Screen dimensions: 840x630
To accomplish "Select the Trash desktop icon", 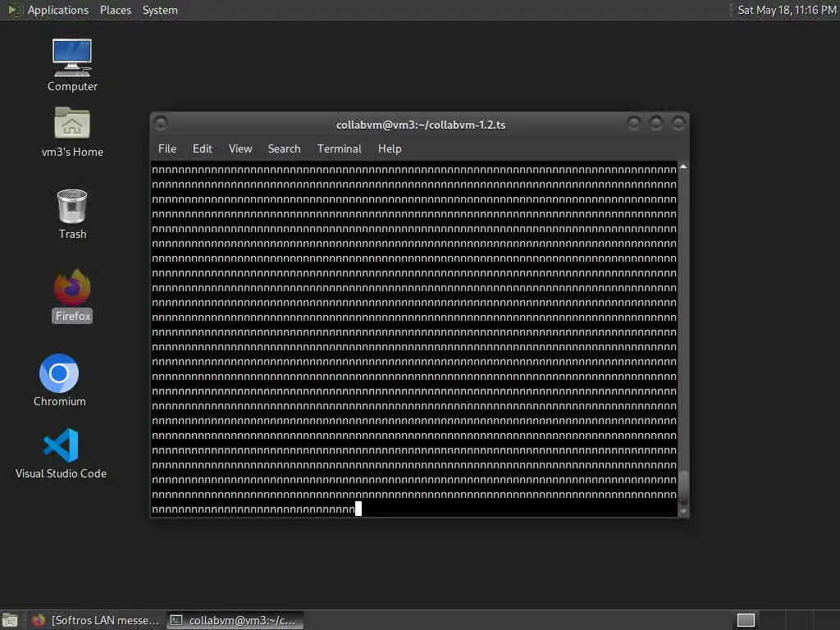I will (72, 214).
